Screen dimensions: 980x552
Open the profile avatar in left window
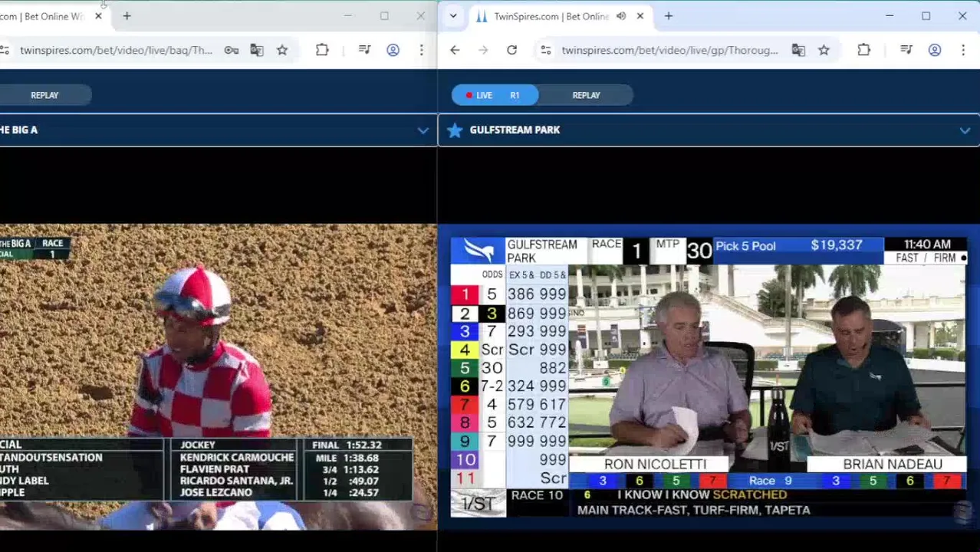pos(393,50)
